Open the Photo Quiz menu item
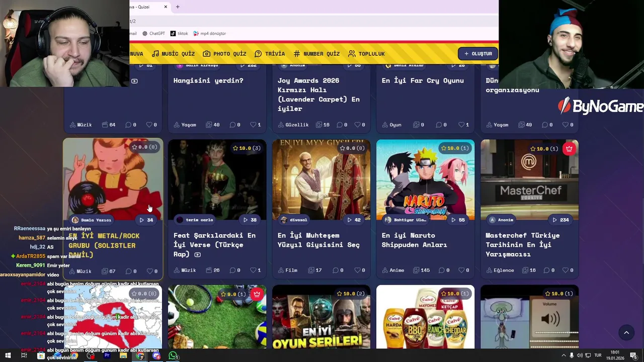The width and height of the screenshot is (644, 362). (x=224, y=54)
